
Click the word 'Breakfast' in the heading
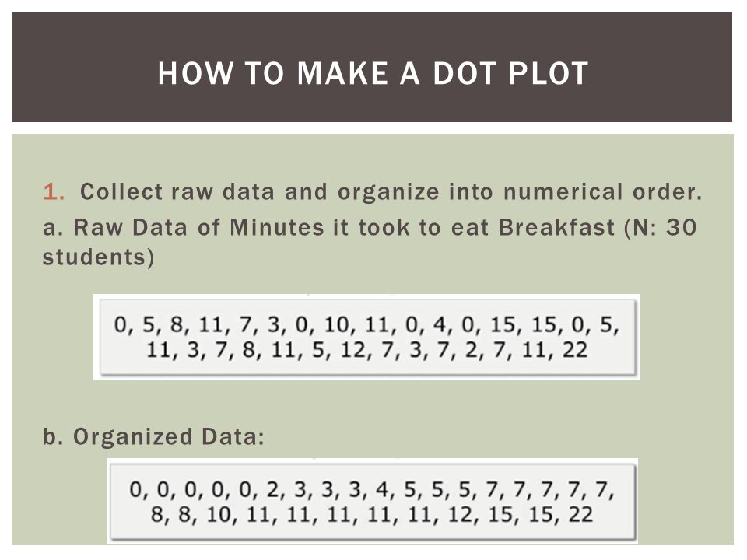556,227
